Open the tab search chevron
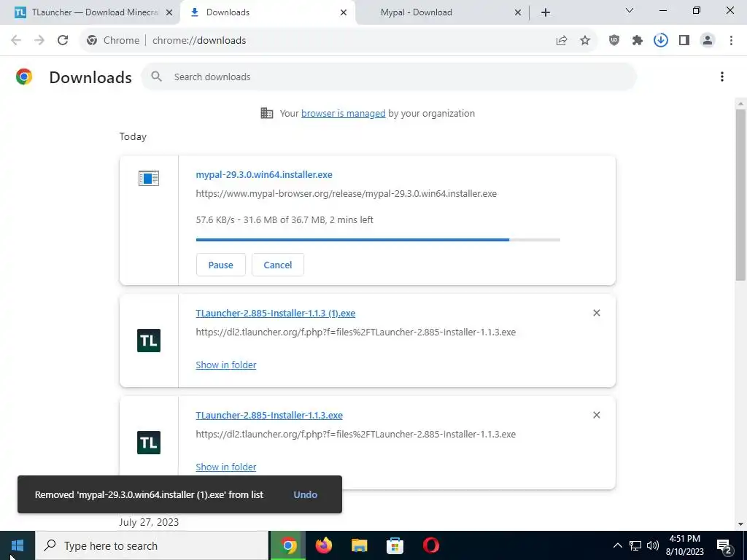The height and width of the screenshot is (560, 747). pyautogui.click(x=630, y=10)
